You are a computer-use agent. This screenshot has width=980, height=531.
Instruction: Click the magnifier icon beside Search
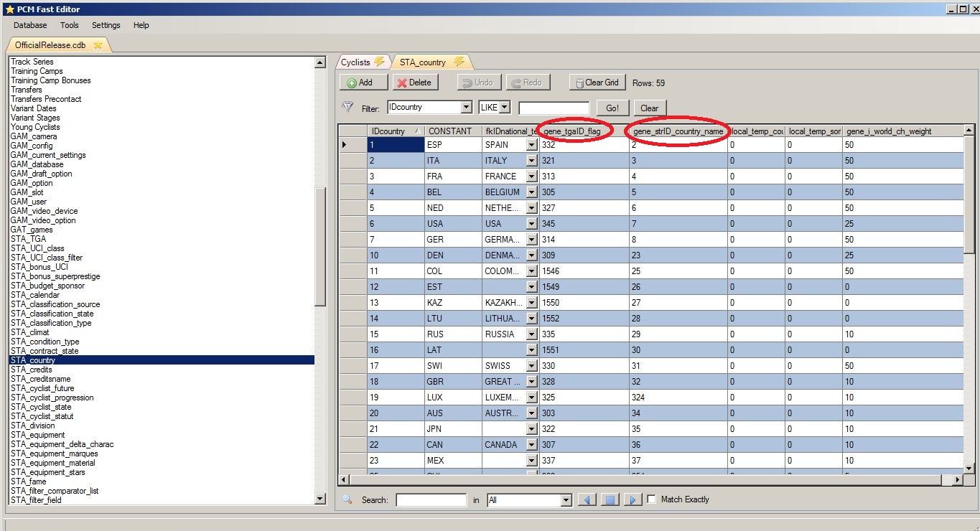click(x=347, y=499)
